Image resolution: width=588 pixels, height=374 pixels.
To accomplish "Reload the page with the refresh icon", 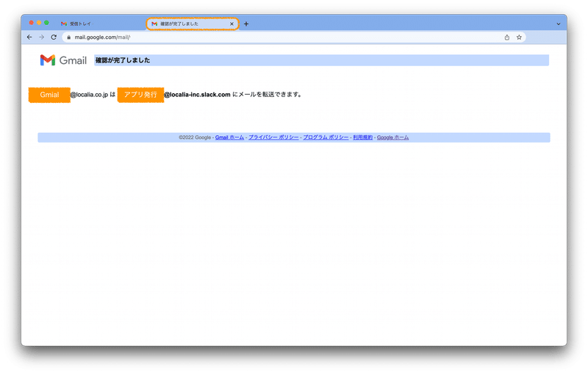I will point(54,37).
